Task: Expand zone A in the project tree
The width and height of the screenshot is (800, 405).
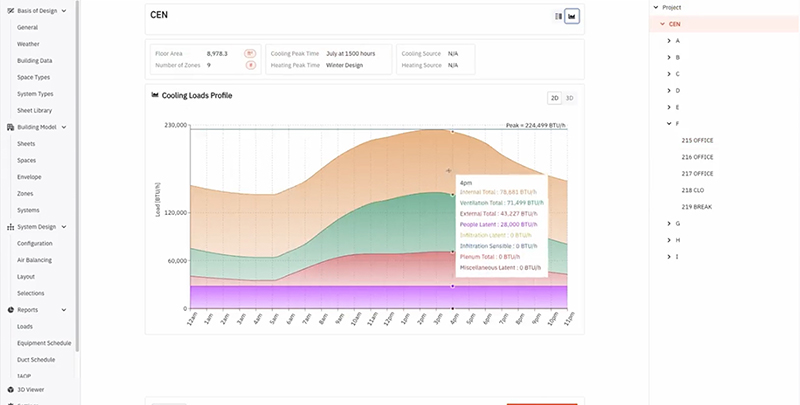Action: 669,41
